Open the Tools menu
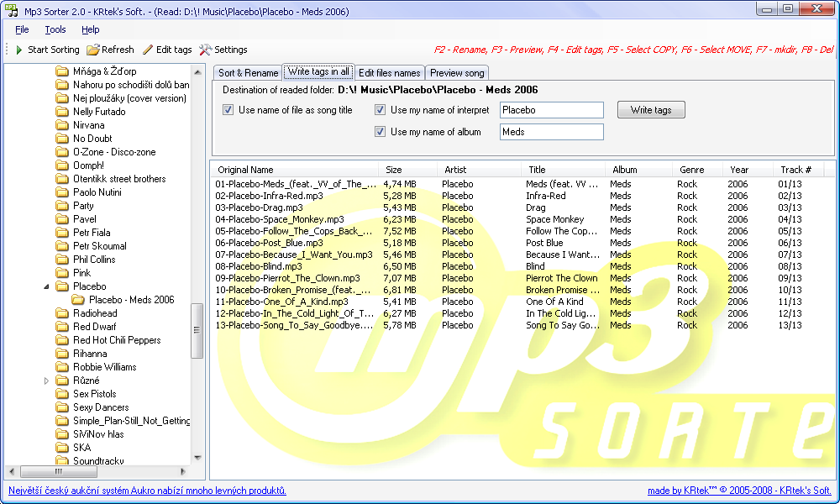 click(55, 29)
